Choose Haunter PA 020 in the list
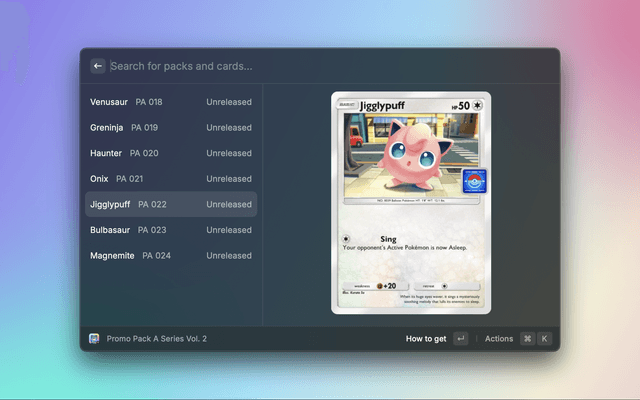Image resolution: width=640 pixels, height=400 pixels. (x=170, y=153)
